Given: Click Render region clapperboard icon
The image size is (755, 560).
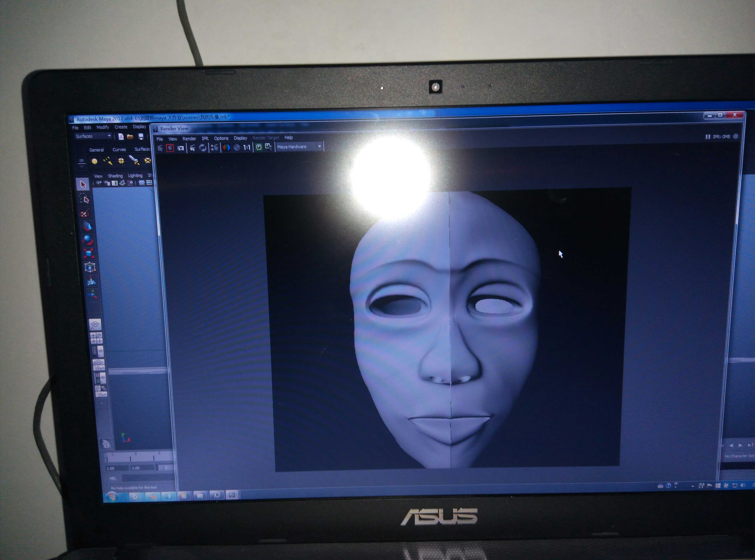Looking at the screenshot, I should pos(170,148).
